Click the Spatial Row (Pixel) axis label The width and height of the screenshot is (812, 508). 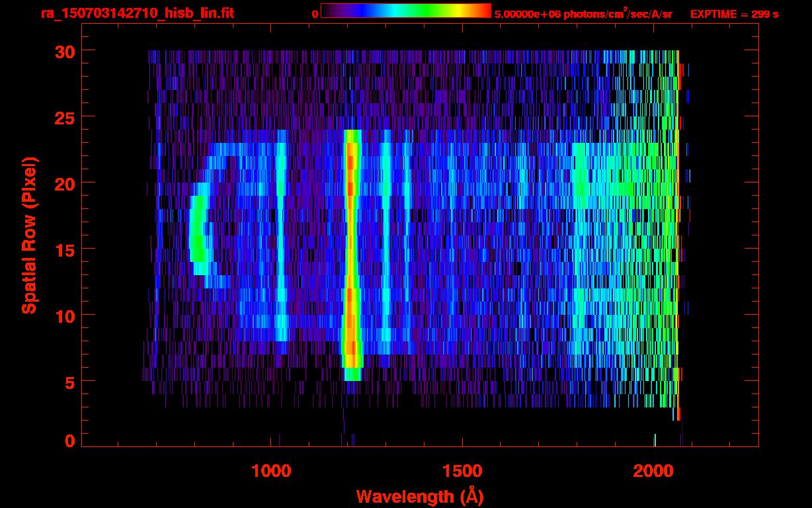pyautogui.click(x=29, y=235)
